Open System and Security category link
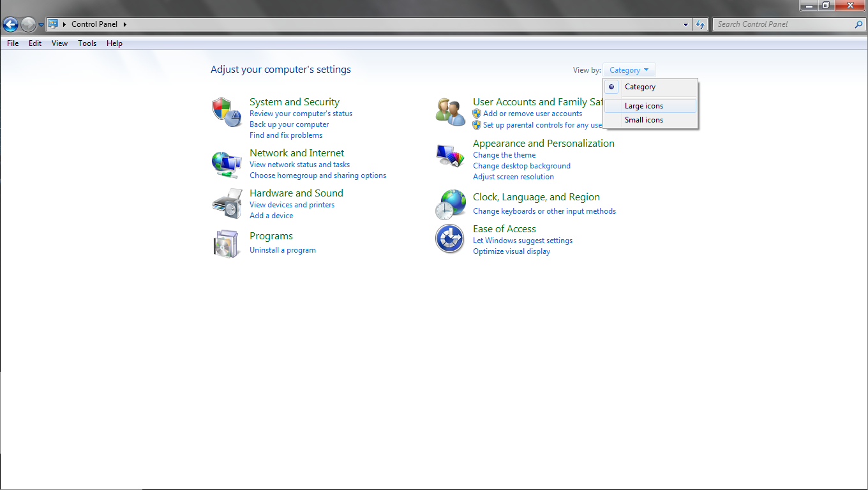This screenshot has width=868, height=490. click(294, 102)
